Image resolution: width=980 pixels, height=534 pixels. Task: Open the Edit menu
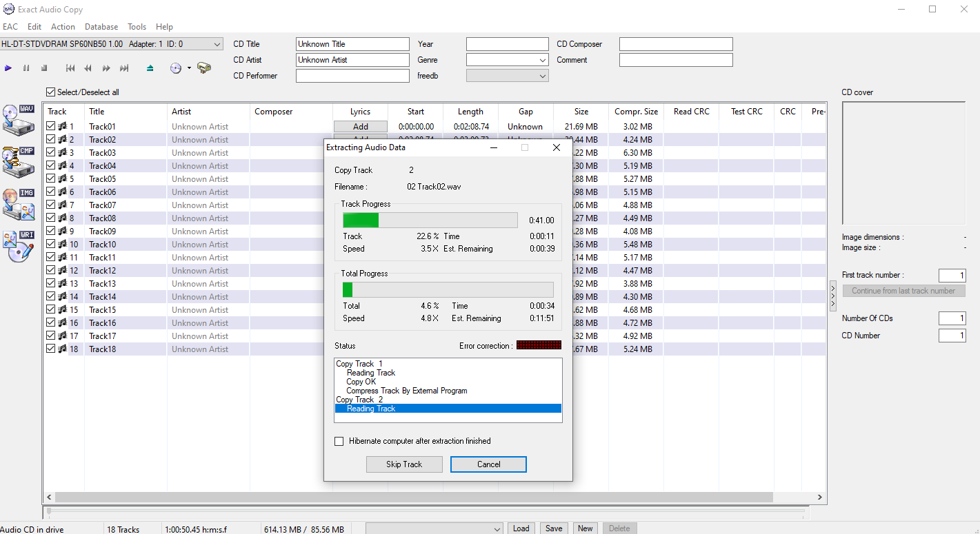point(34,27)
